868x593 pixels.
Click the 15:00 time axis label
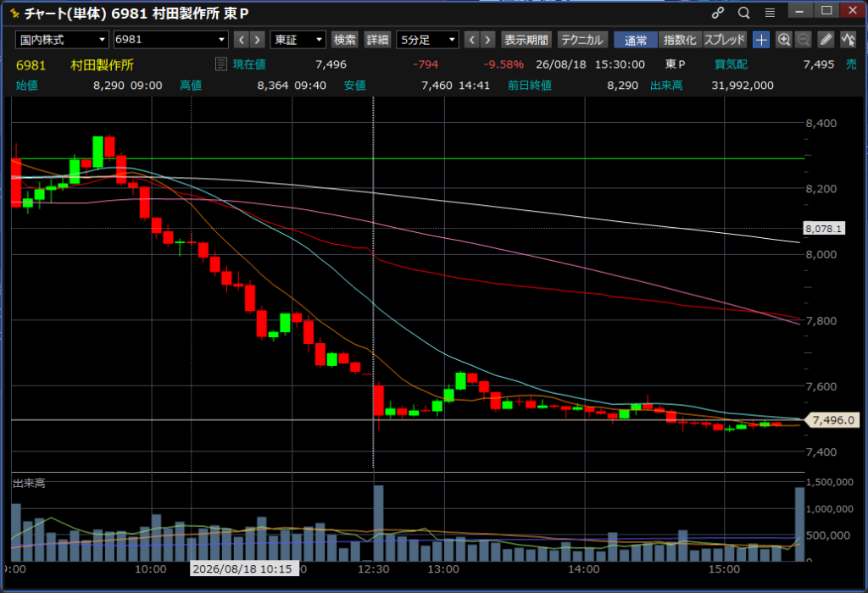pyautogui.click(x=724, y=568)
